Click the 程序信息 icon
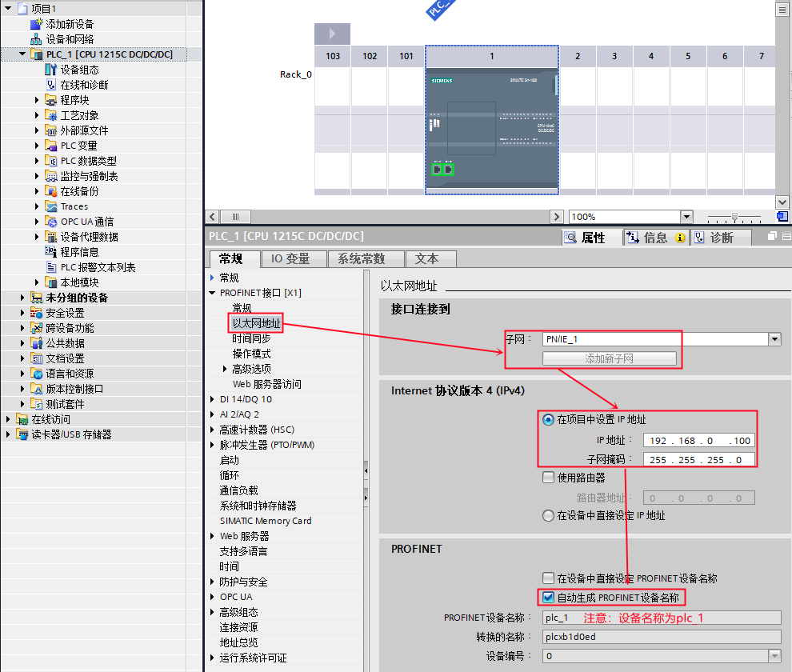 [50, 252]
